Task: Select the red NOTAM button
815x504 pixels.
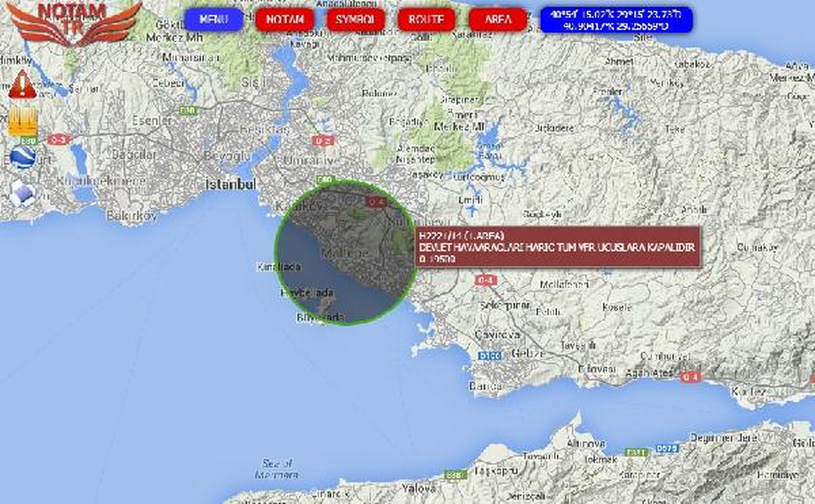Action: pos(285,20)
